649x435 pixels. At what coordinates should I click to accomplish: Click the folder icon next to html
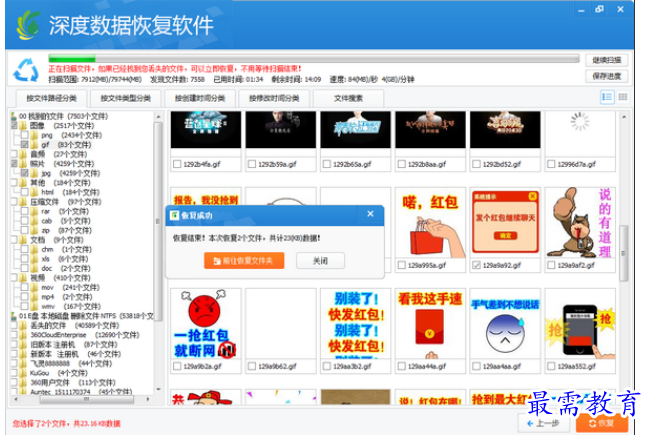[x=35, y=192]
